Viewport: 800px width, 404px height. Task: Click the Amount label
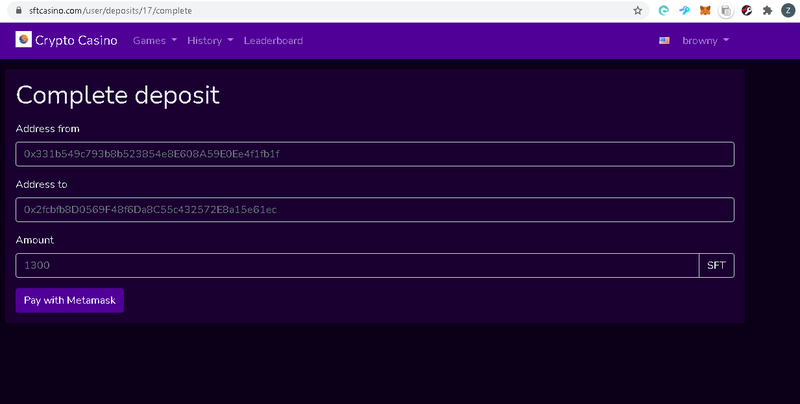pos(35,240)
